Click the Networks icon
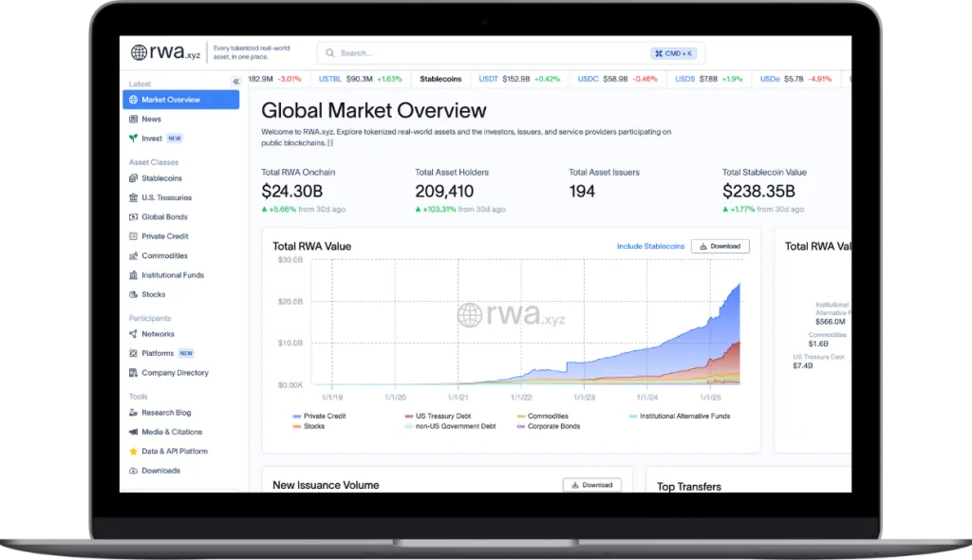 pyautogui.click(x=133, y=334)
